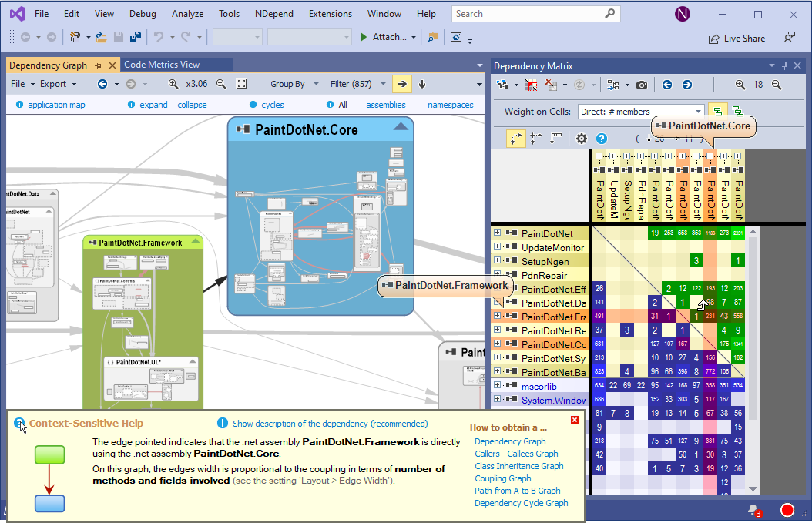Toggle the second green indented hierarchy button

pos(737,111)
